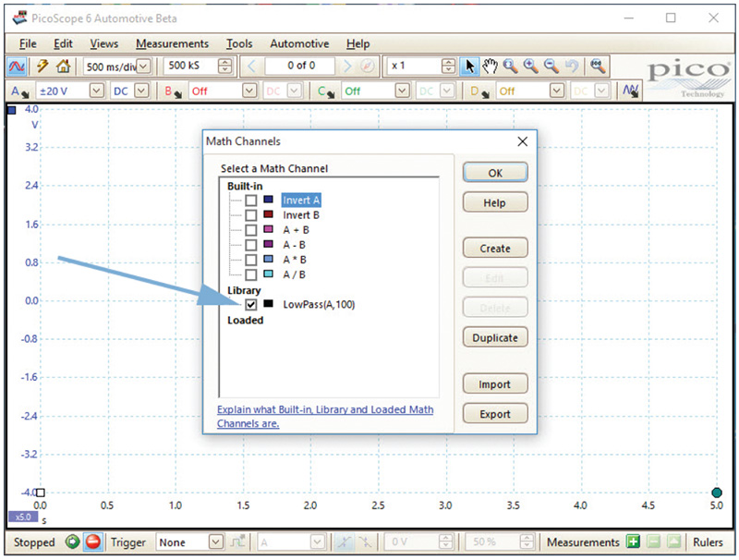Open Channel D options button
The height and width of the screenshot is (560, 739).
tap(479, 91)
